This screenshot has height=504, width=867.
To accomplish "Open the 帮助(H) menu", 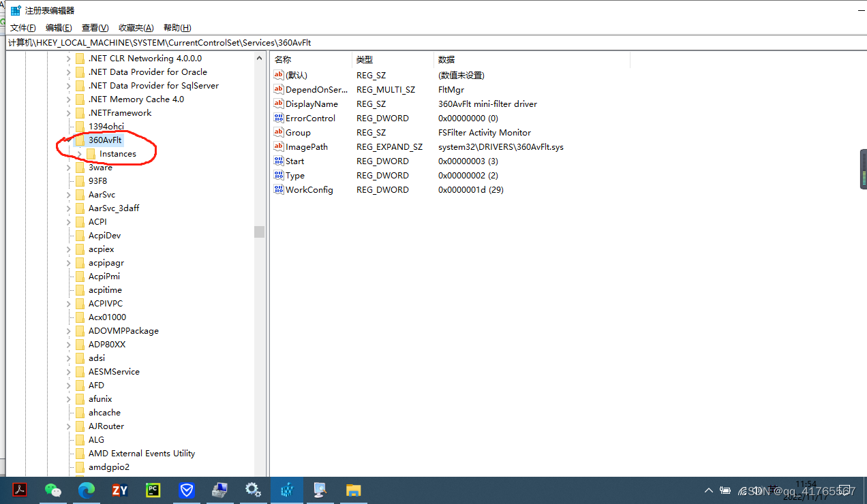I will 177,28.
